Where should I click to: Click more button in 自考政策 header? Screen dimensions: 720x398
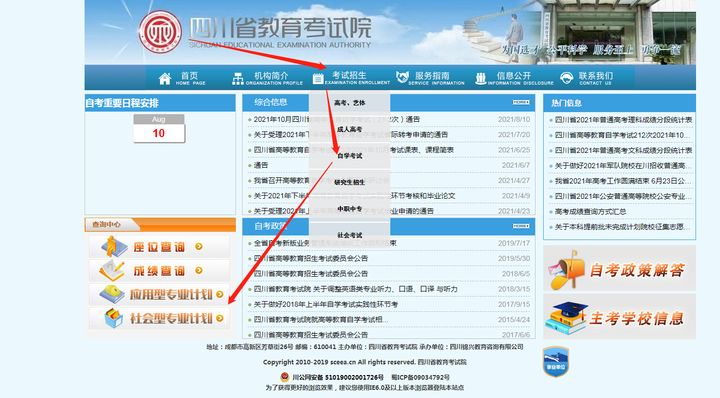521,226
